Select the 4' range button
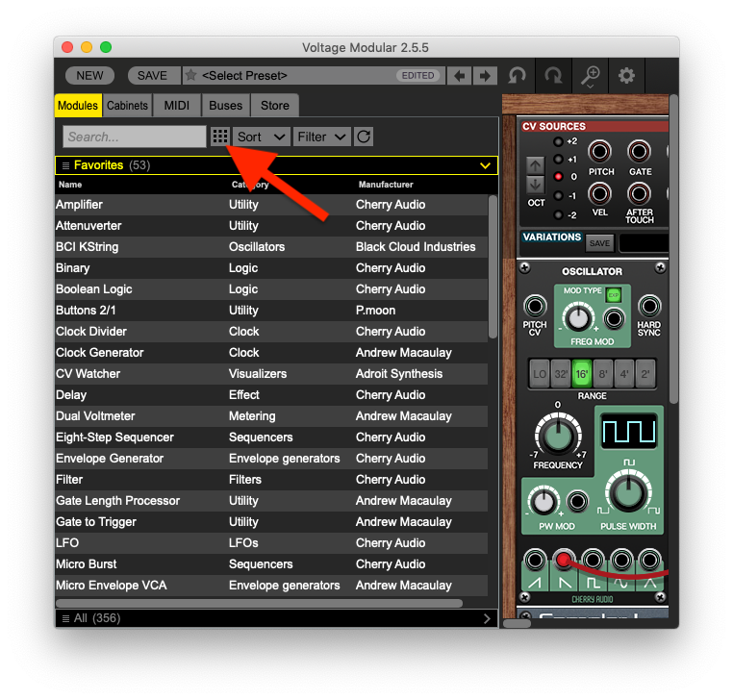733x700 pixels. pos(624,374)
